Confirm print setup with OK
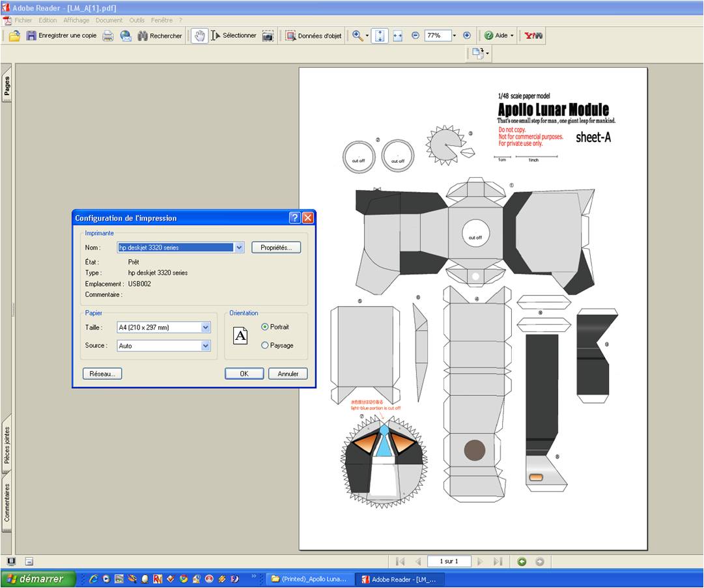Image resolution: width=704 pixels, height=588 pixels. click(x=244, y=374)
